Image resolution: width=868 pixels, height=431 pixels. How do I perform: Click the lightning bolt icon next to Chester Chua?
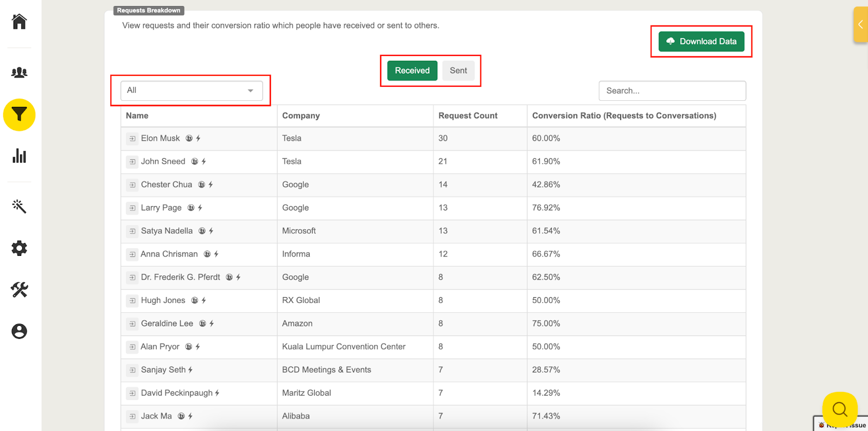pos(210,185)
